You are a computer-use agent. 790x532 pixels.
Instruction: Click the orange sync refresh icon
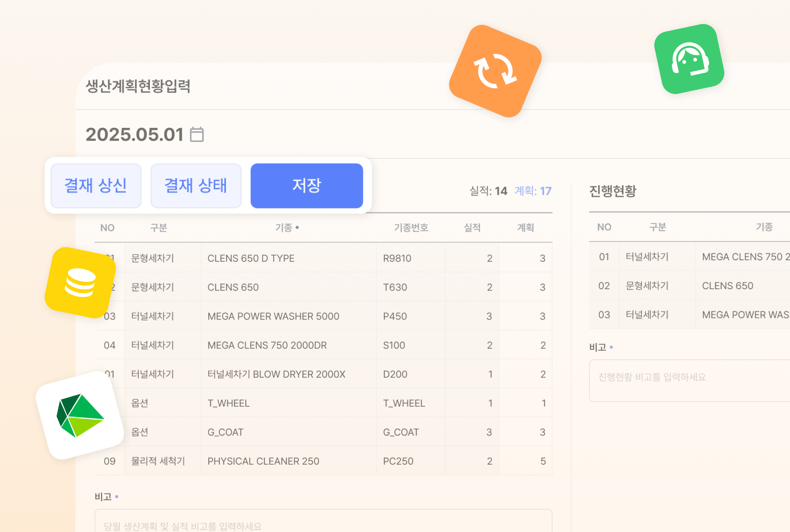click(495, 71)
